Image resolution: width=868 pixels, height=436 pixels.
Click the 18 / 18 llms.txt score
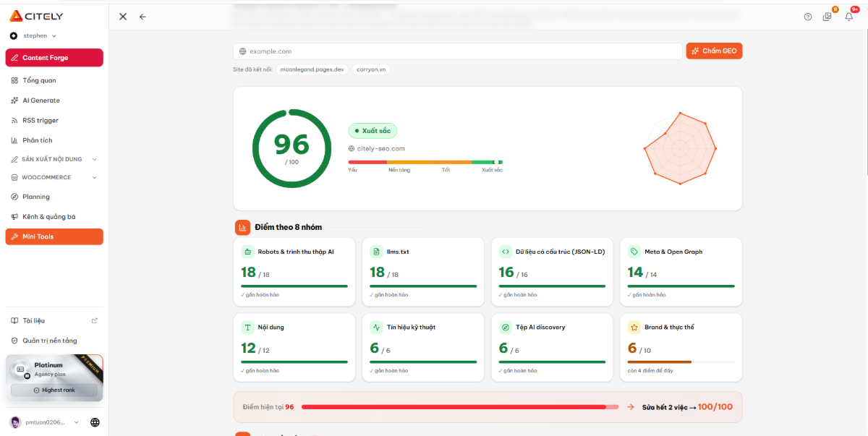tap(384, 273)
